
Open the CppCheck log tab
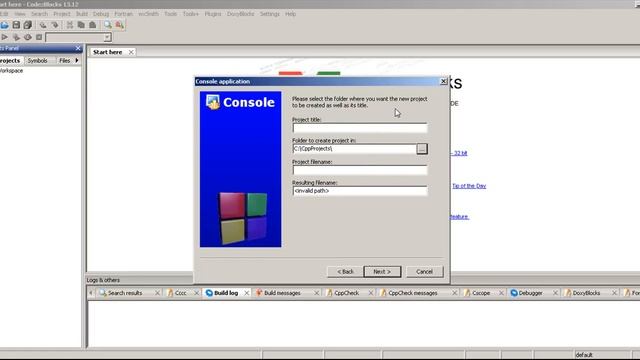click(347, 293)
